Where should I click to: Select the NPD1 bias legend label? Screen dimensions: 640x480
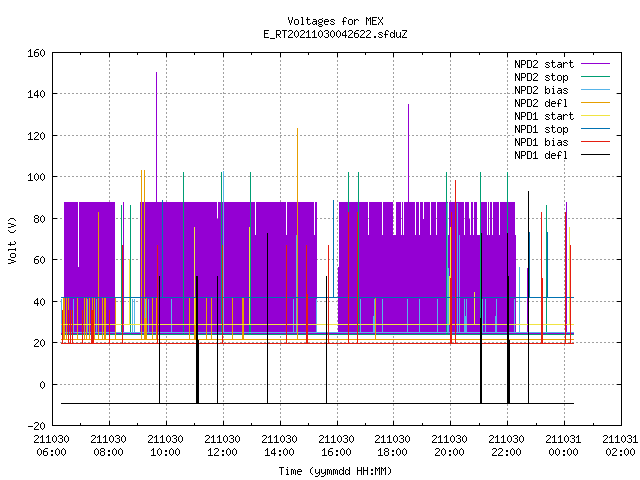pos(541,142)
